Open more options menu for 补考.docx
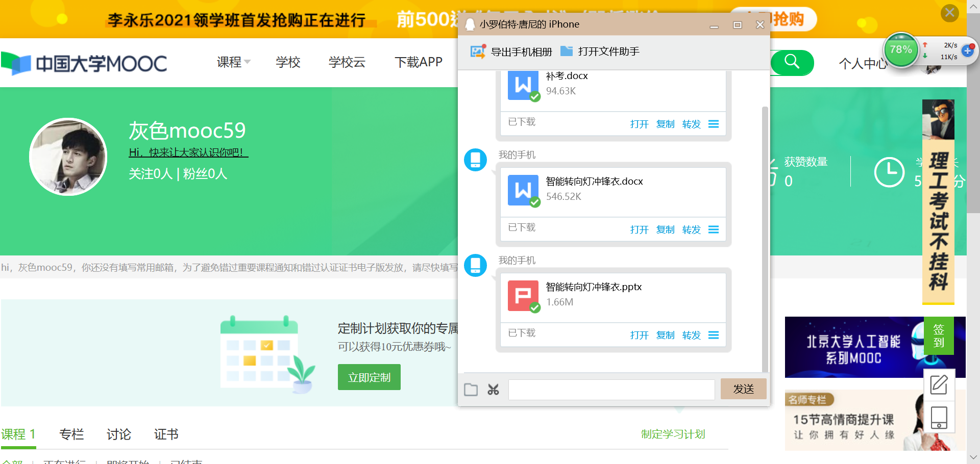The image size is (980, 464). [x=714, y=124]
